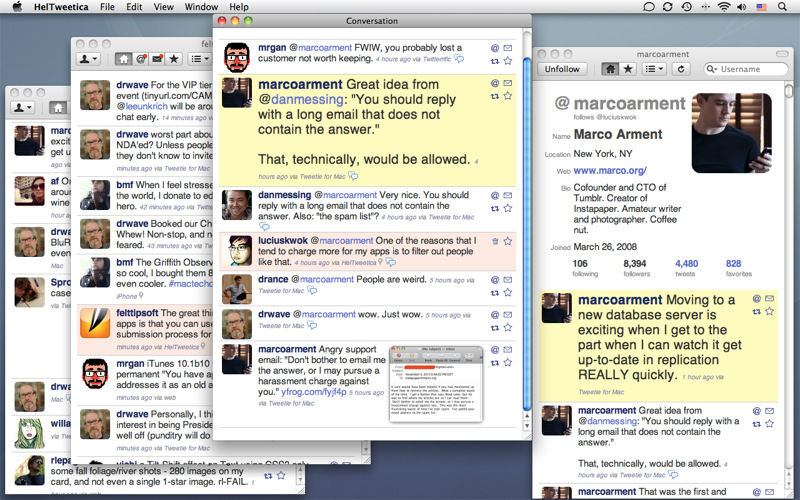The height and width of the screenshot is (500, 800).
Task: Click mrgan avatar in Conversation window
Action: point(237,58)
